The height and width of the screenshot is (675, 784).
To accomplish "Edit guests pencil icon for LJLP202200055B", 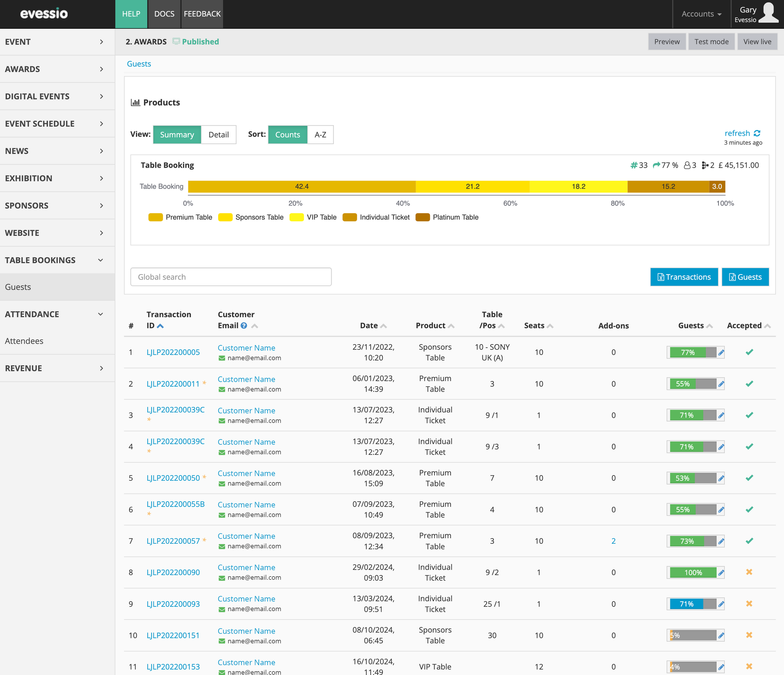I will point(721,510).
